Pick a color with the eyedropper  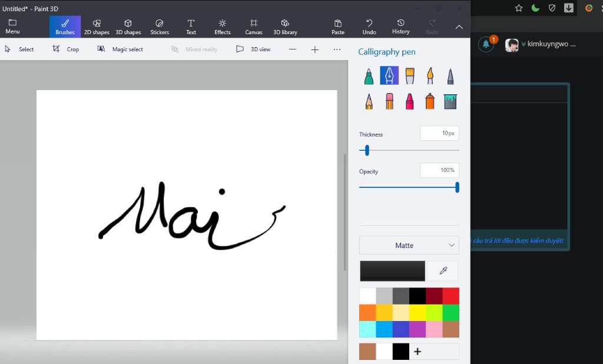coord(443,271)
